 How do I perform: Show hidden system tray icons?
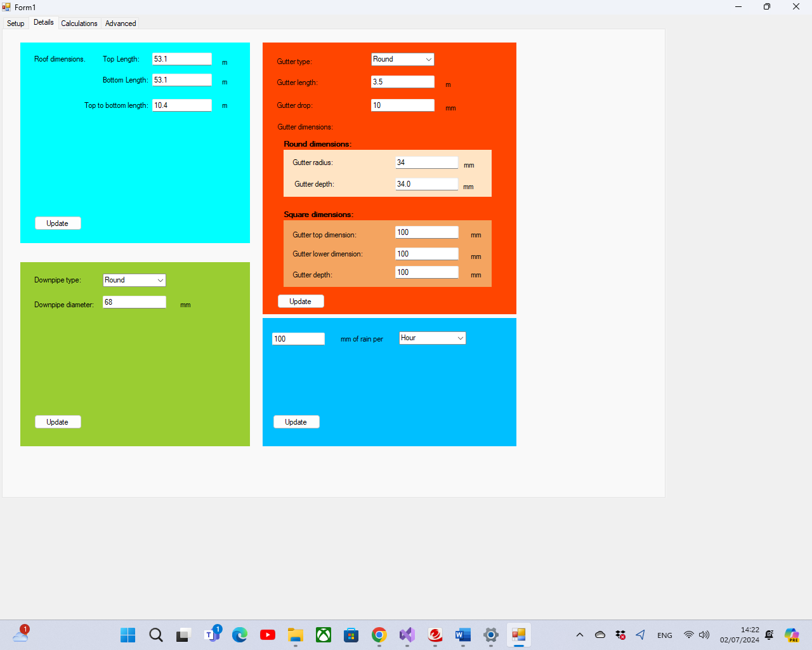579,635
